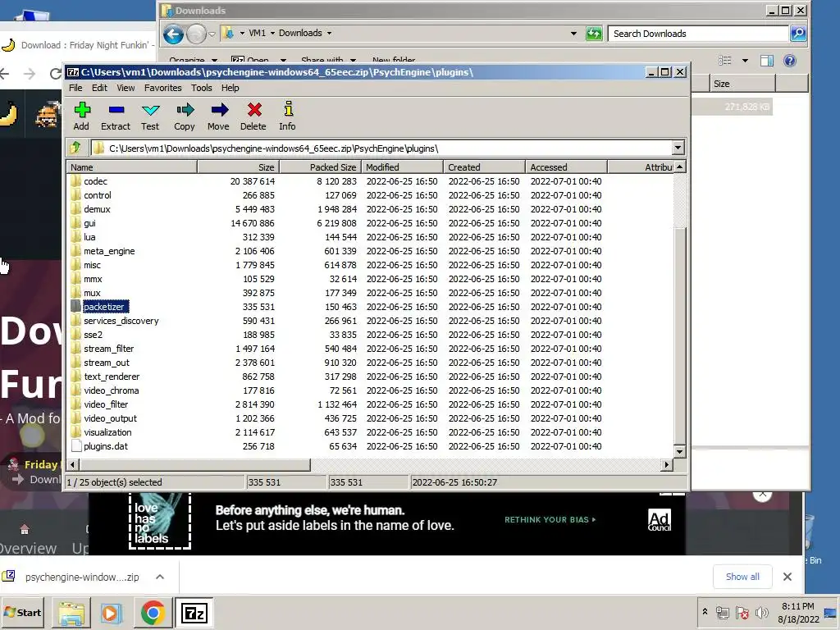This screenshot has width=840, height=630.
Task: Open the Tools menu
Action: [x=202, y=88]
